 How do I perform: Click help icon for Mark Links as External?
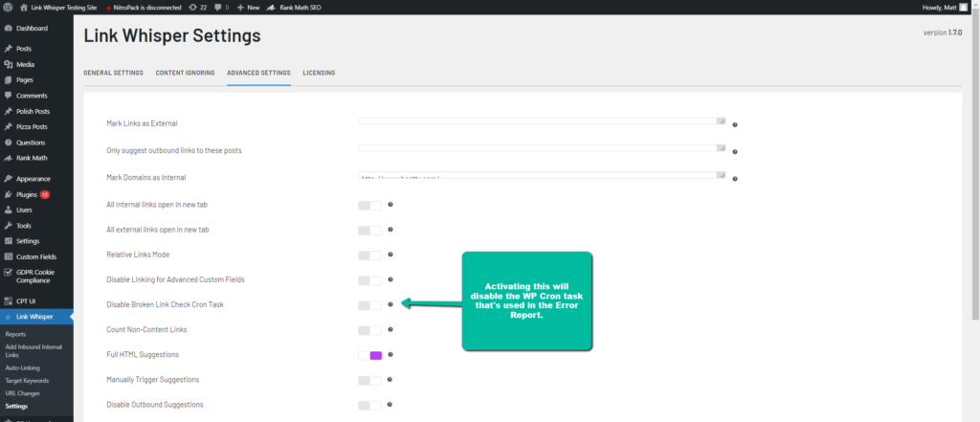click(x=735, y=124)
